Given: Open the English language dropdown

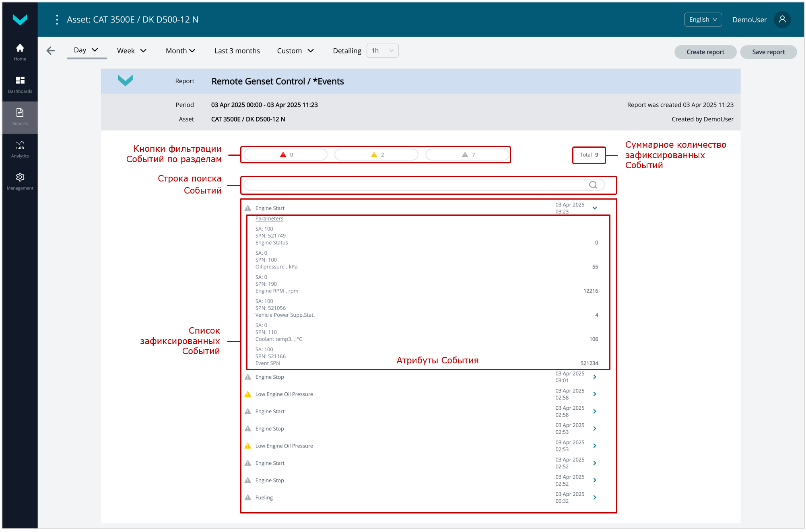Looking at the screenshot, I should [703, 20].
